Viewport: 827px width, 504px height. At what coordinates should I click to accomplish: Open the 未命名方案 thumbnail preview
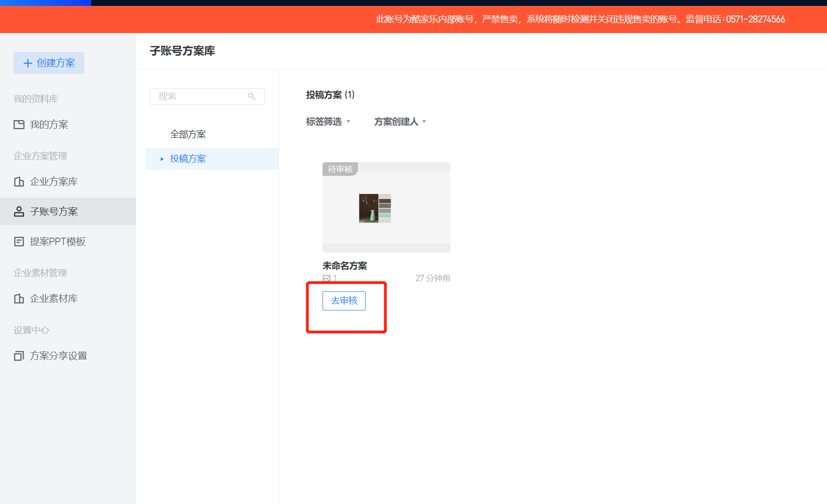click(x=386, y=208)
